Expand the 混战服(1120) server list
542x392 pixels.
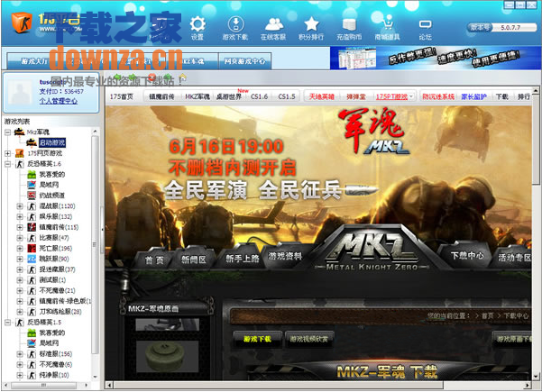[x=20, y=206]
